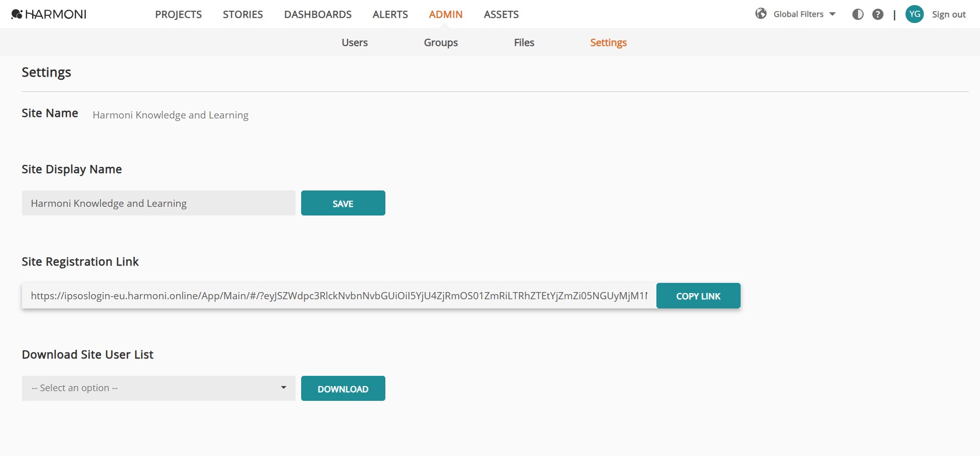The image size is (980, 456).
Task: Open the Dashboards menu item
Action: coord(318,14)
